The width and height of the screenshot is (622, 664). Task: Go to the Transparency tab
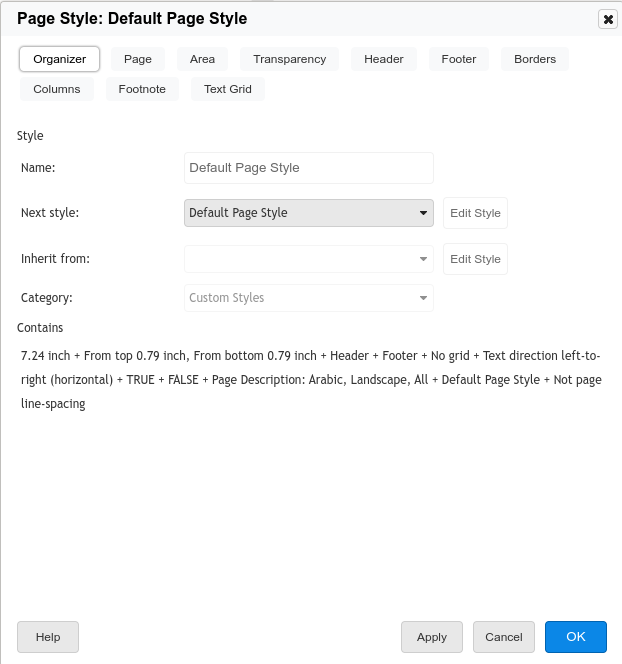pos(289,59)
